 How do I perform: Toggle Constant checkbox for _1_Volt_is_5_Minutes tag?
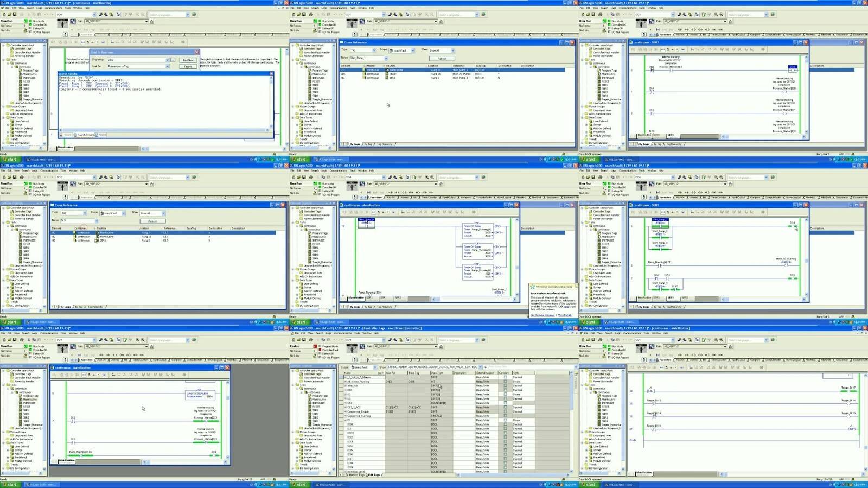pos(505,377)
